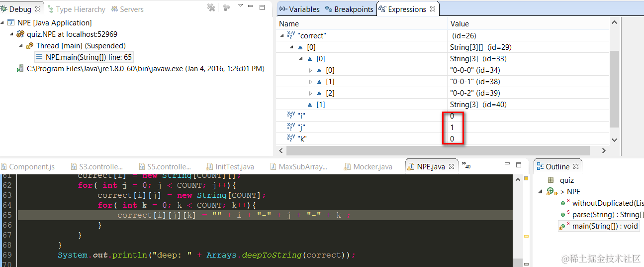
Task: Click the Expressions horizontal scrollbar left arrow
Action: 282,150
